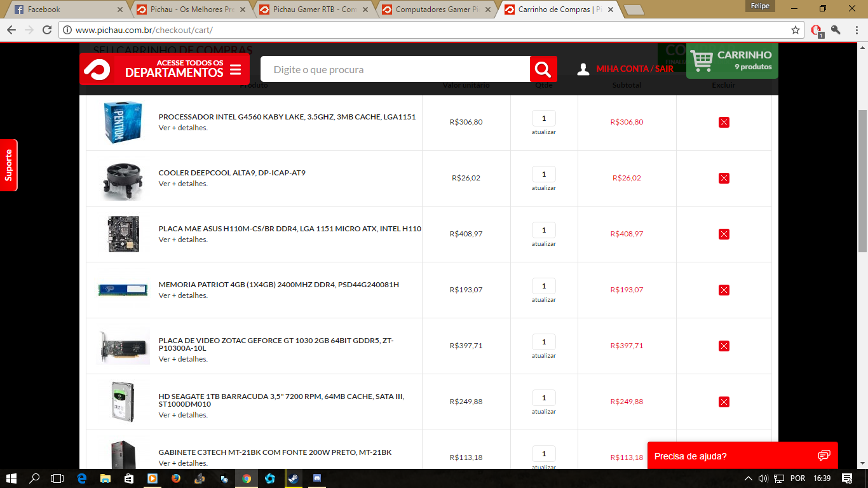Edit quantity field for Asus motherboard

click(x=544, y=230)
